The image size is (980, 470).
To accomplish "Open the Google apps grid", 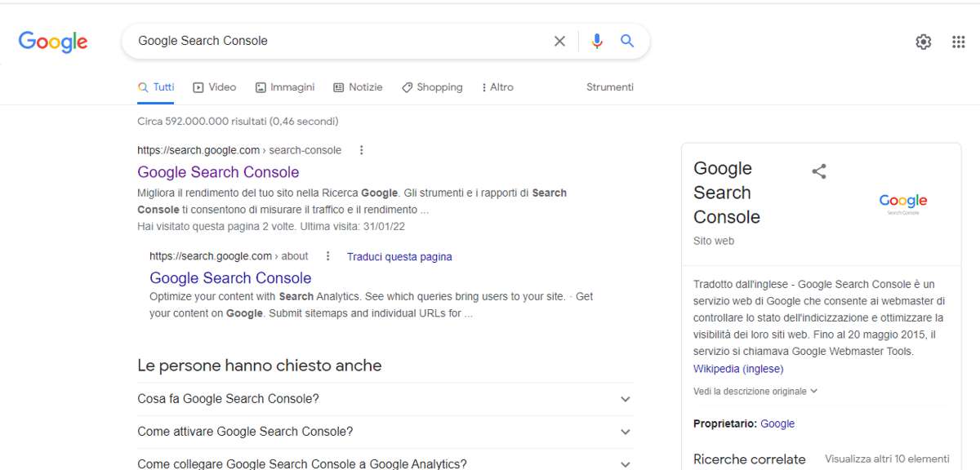I will point(959,42).
